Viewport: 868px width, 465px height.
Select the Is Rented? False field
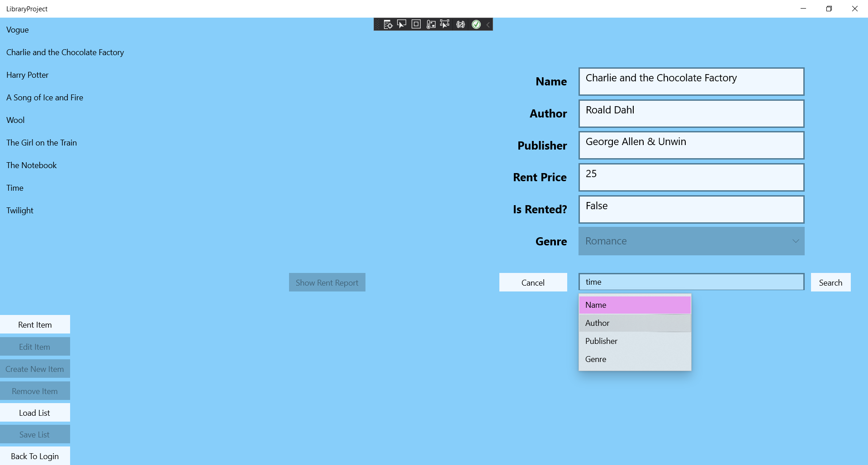click(x=691, y=209)
